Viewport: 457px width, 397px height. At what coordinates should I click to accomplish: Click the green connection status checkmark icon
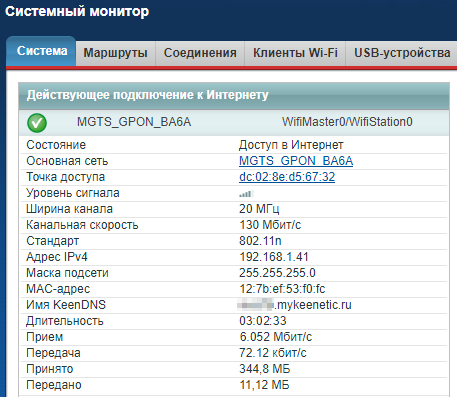click(37, 123)
